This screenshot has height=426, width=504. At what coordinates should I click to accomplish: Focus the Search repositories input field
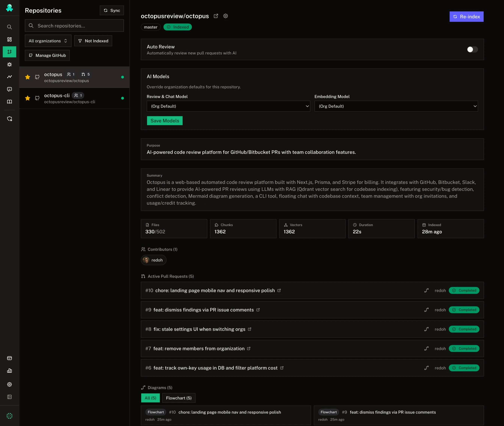77,26
